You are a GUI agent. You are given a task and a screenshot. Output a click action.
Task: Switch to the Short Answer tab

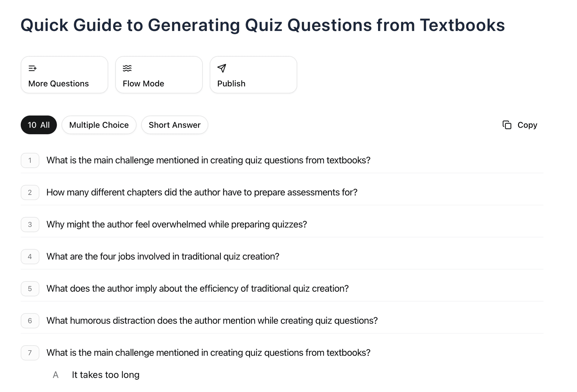click(175, 125)
